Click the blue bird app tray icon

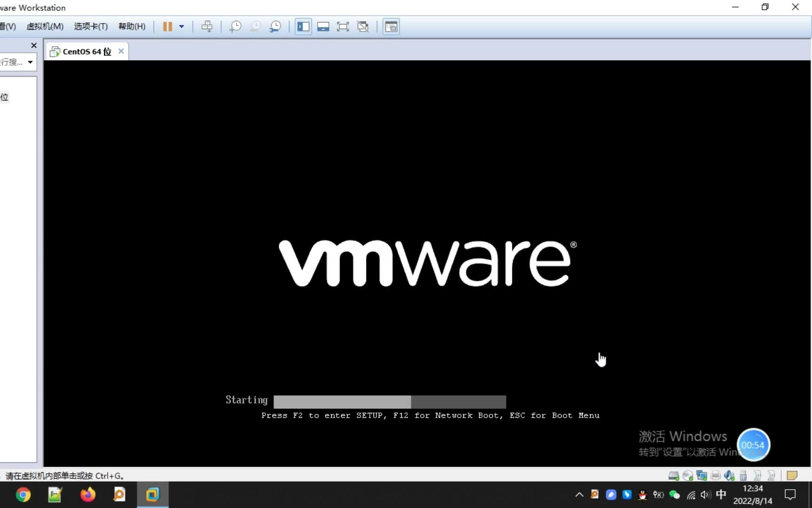[627, 494]
